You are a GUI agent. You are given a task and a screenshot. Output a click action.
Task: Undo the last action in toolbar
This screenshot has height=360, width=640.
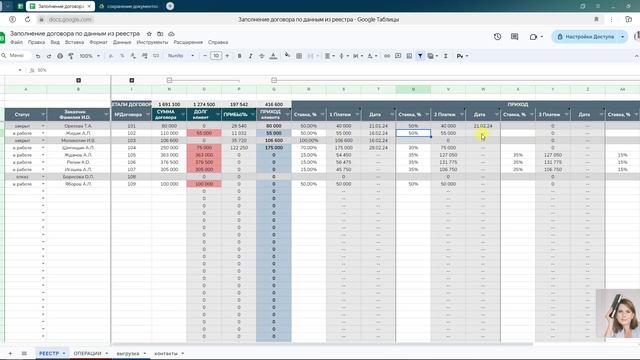[x=38, y=56]
